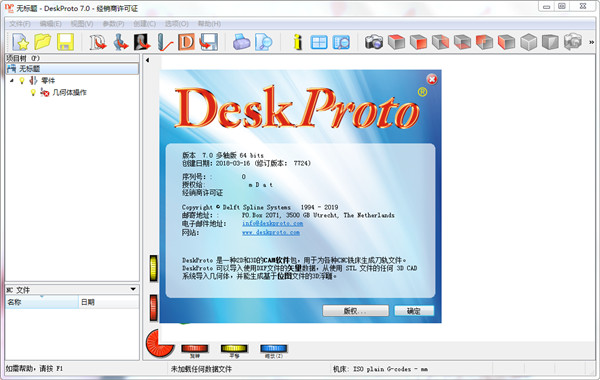
Task: Click the 确定 button in about dialog
Action: click(x=414, y=311)
